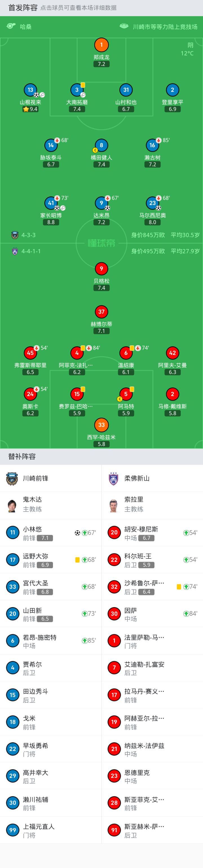Tap substitute goalkeeper 上福元直人's number 99 badge
203x868 pixels.
pos(12,830)
